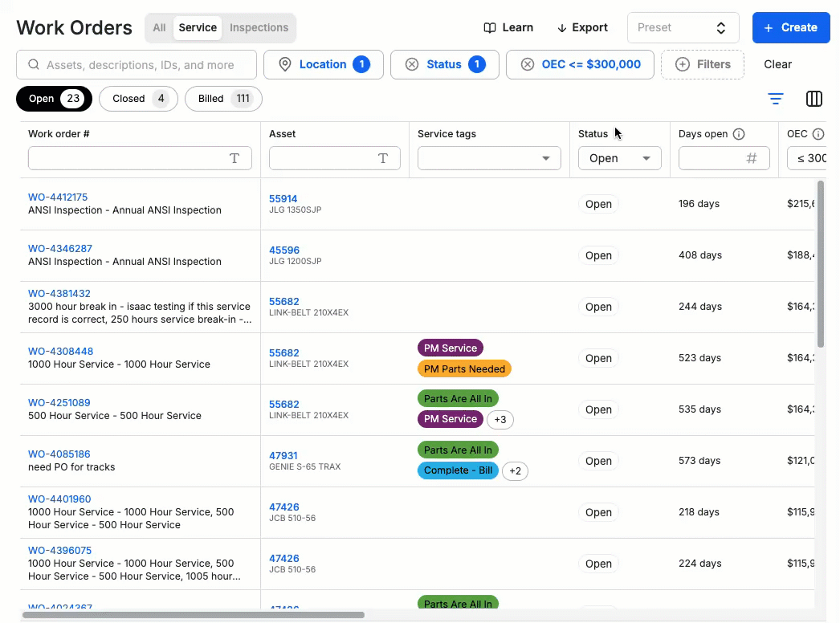840x623 pixels.
Task: Focus the Work order # filter field
Action: [x=140, y=158]
